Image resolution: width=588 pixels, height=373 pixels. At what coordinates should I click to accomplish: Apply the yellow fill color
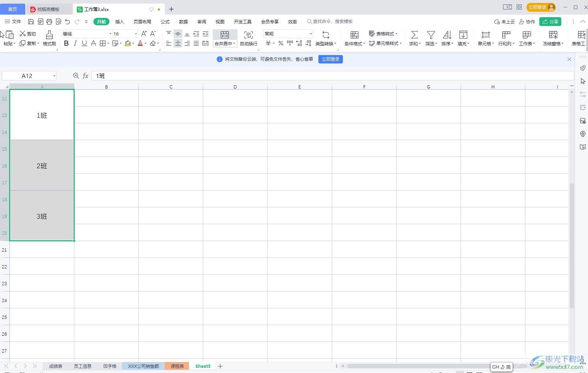click(x=128, y=43)
